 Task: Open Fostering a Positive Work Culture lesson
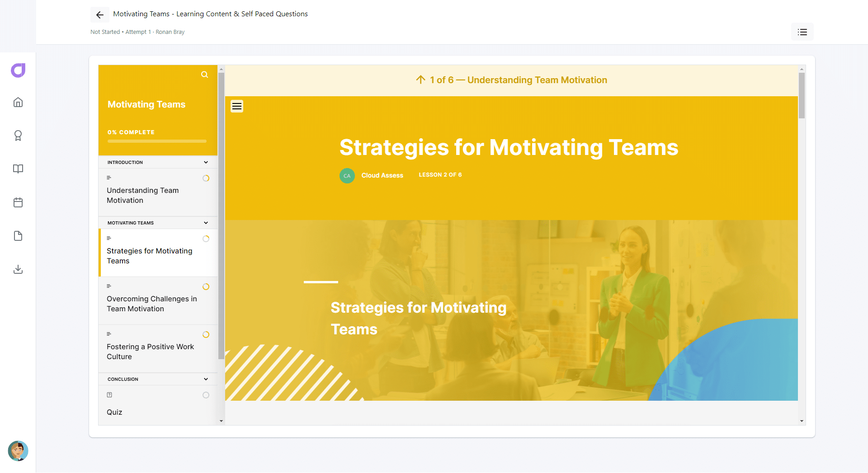click(x=158, y=349)
